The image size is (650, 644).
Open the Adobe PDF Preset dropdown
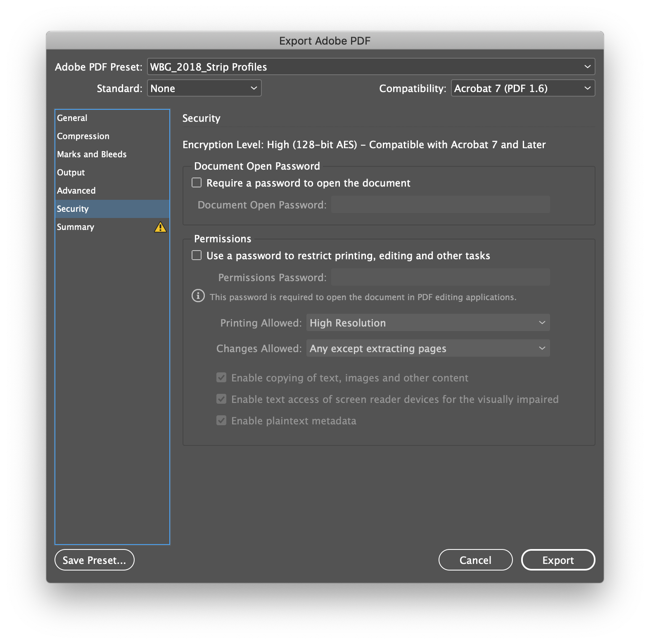pos(371,67)
